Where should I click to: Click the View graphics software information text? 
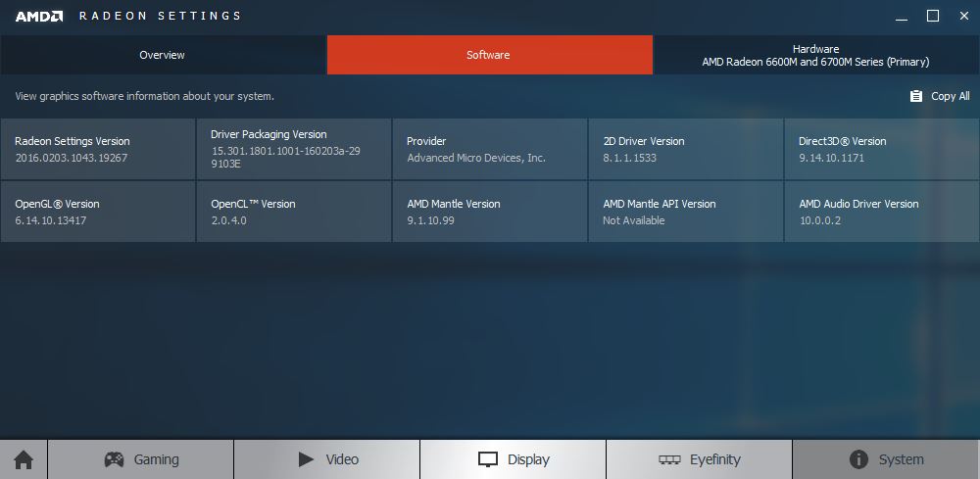click(x=144, y=96)
